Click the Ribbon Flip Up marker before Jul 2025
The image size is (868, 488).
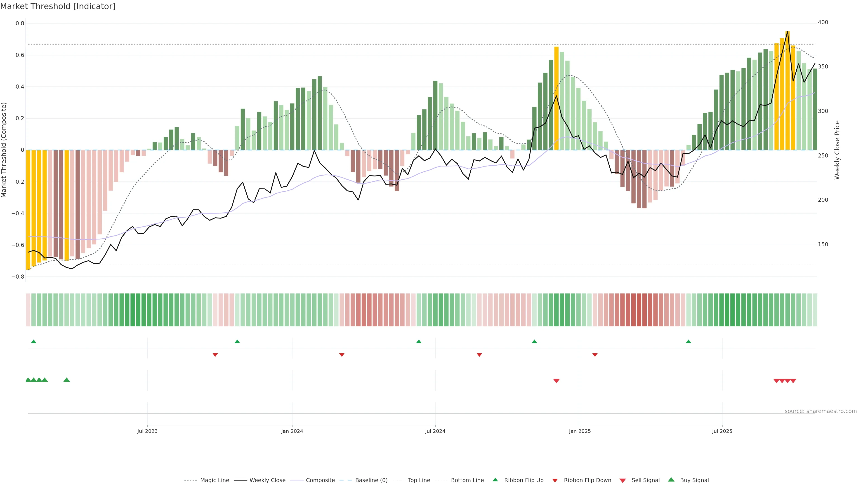(688, 342)
